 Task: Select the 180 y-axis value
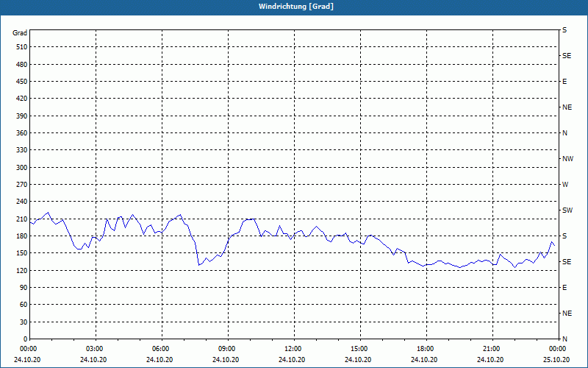click(x=22, y=236)
